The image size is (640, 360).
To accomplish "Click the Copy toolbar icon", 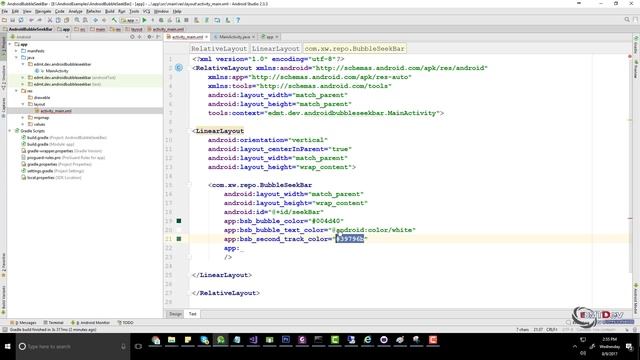I will [58, 20].
